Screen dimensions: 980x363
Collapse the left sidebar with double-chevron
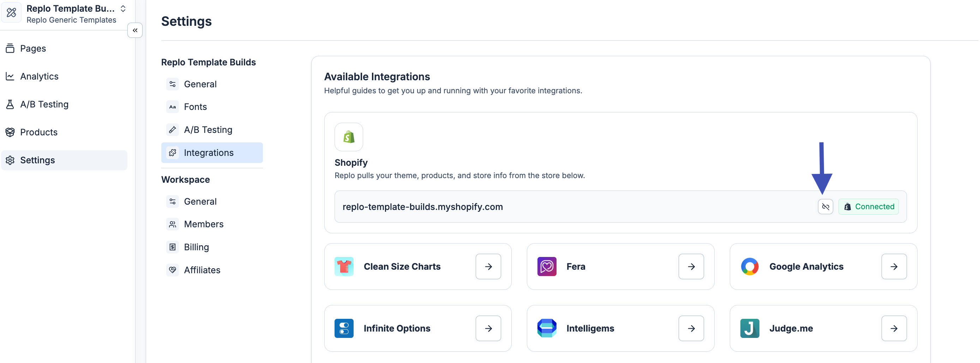tap(135, 30)
